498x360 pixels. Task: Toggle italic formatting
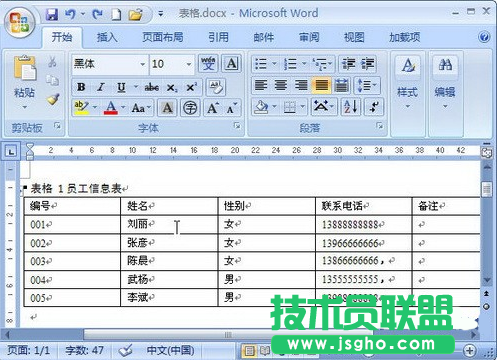pyautogui.click(x=101, y=87)
